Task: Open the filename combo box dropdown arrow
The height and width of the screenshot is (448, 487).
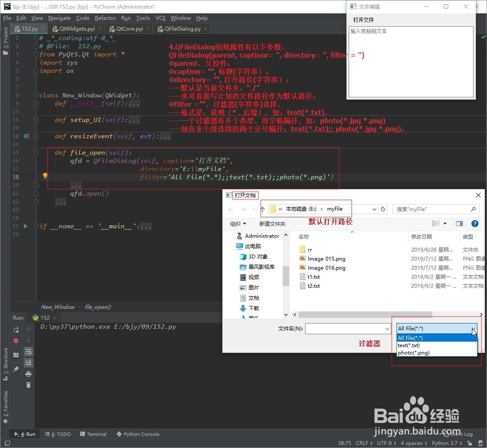Action: coord(387,329)
